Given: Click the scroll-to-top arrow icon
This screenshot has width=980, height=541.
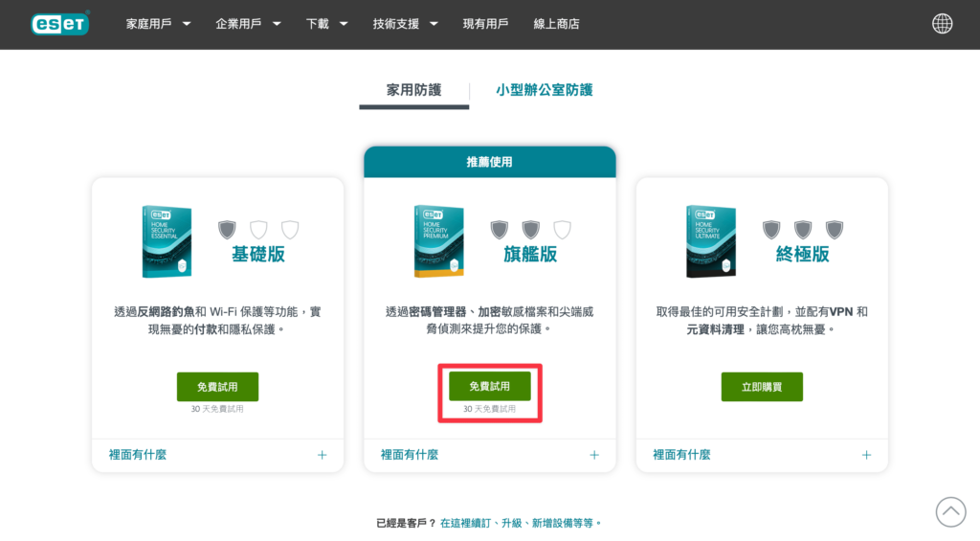Looking at the screenshot, I should 950,512.
